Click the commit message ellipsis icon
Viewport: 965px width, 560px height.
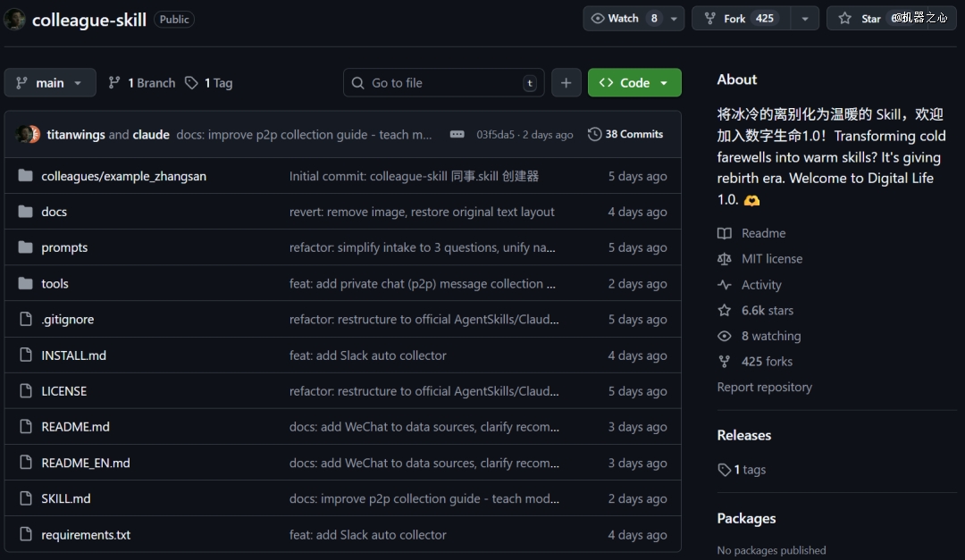tap(457, 134)
